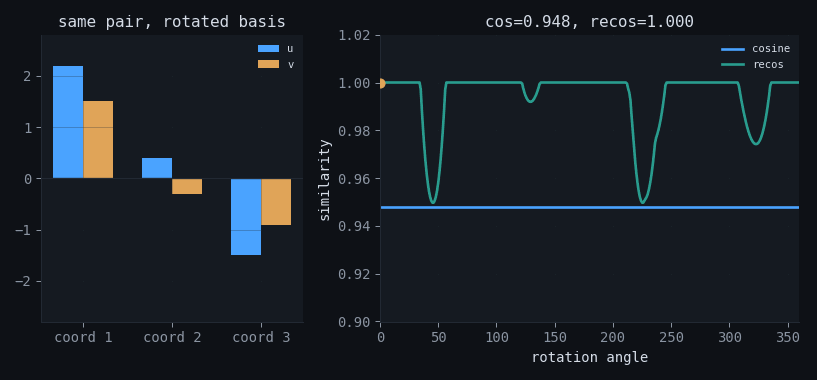The width and height of the screenshot is (817, 380).
Task: Click the −2 tick on bar chart axis
Action: click(23, 281)
